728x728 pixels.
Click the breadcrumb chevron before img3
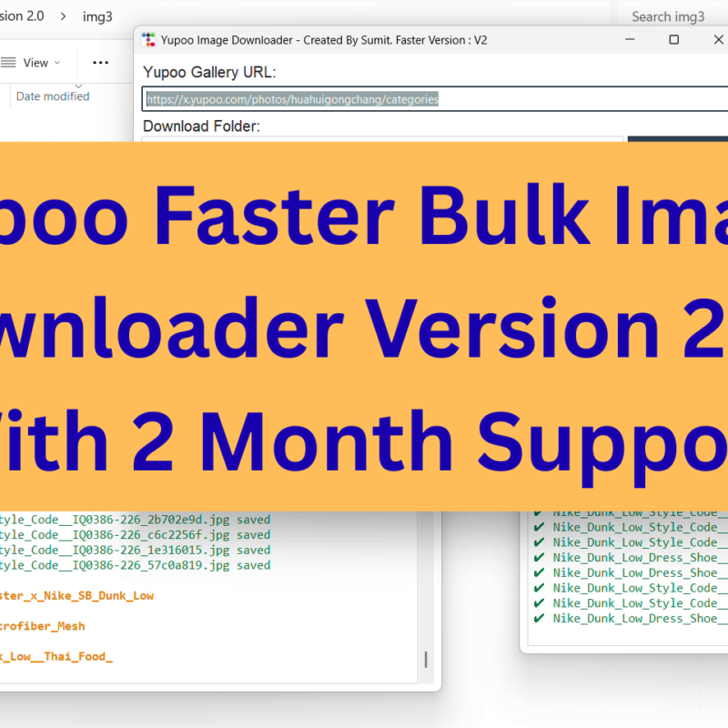pos(63,16)
